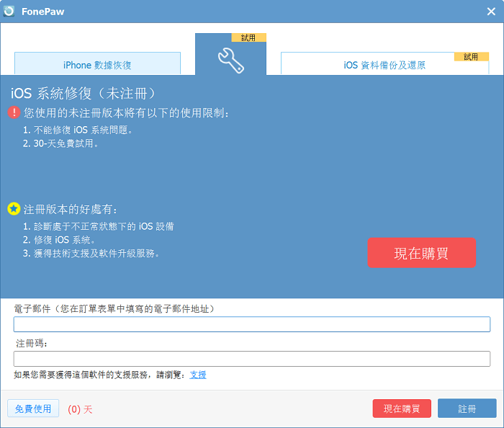Close the FonePaw window
This screenshot has height=428, width=504.
pyautogui.click(x=491, y=12)
